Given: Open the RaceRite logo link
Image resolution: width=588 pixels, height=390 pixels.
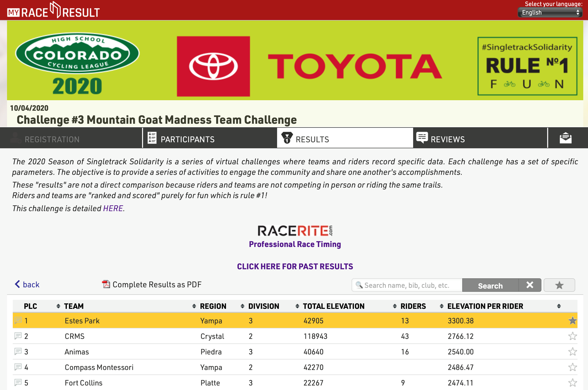Looking at the screenshot, I should click(x=295, y=231).
